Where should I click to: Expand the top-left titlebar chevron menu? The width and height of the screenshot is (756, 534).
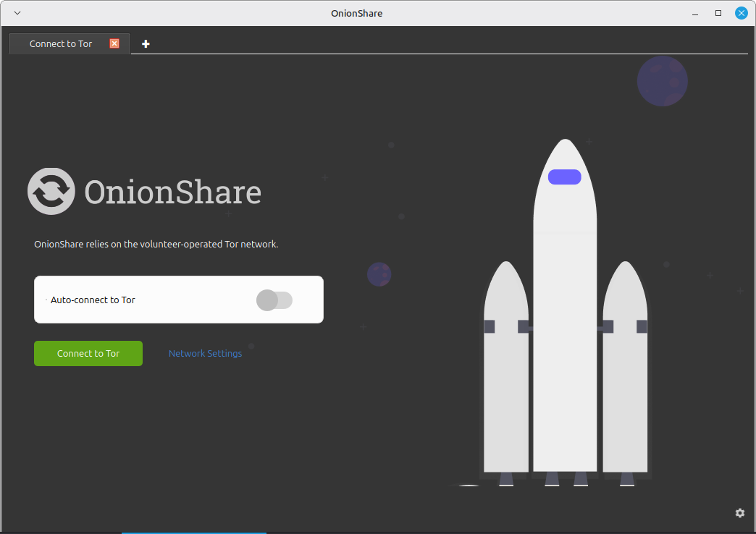coord(17,12)
